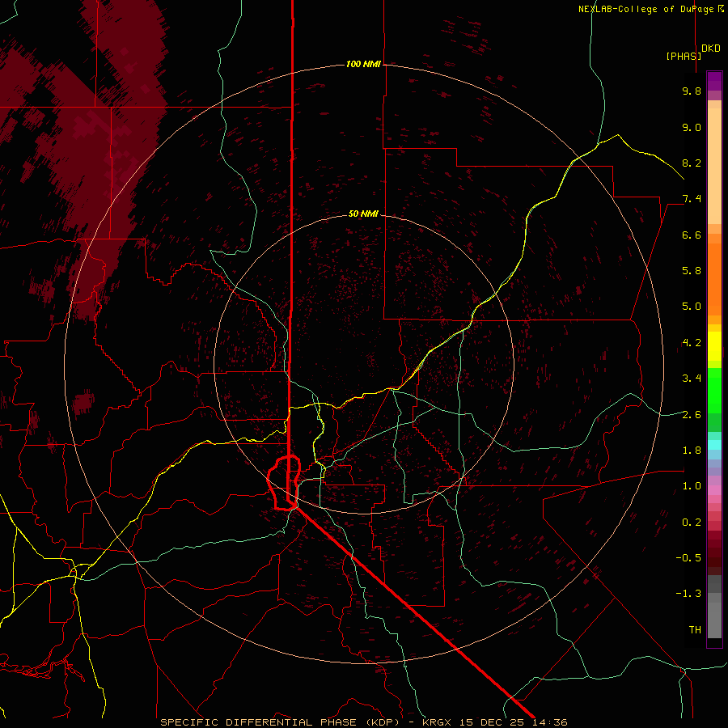
Task: Click the 2.6 scale value
Action: (x=692, y=414)
